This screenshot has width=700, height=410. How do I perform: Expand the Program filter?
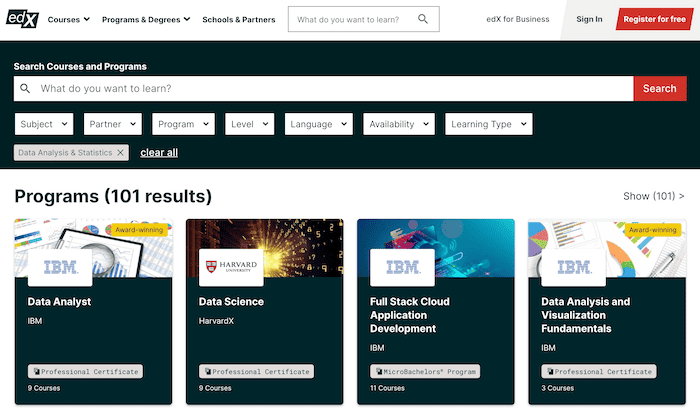coord(183,124)
